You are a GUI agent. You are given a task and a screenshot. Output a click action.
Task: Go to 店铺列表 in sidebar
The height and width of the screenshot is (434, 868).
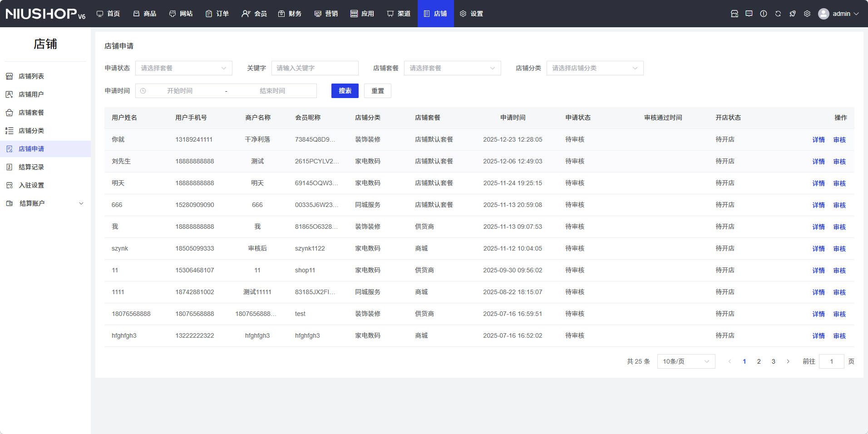click(31, 76)
